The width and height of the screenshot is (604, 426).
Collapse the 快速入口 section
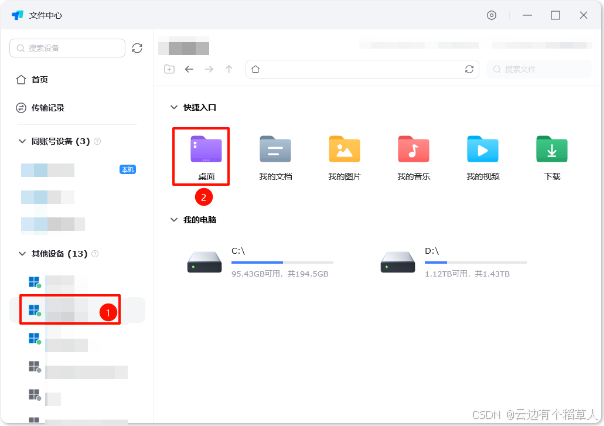click(x=174, y=107)
